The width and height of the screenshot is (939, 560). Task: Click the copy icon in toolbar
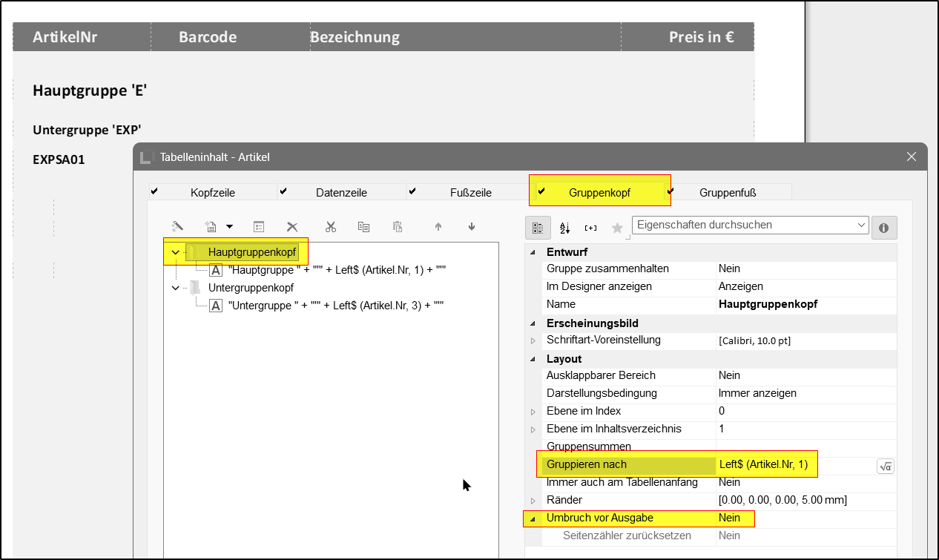(363, 227)
